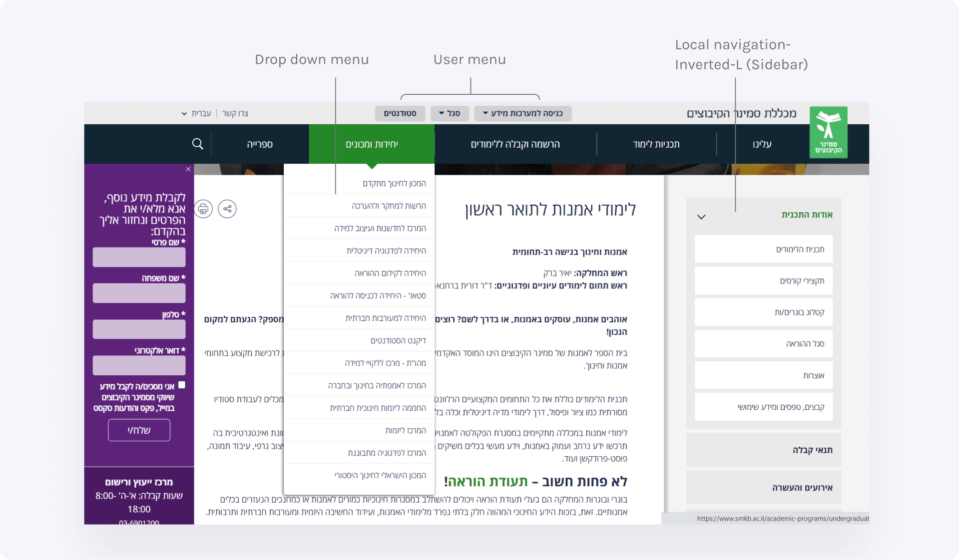Viewport: 959px width, 560px height.
Task: Click the green college logo
Action: click(828, 132)
